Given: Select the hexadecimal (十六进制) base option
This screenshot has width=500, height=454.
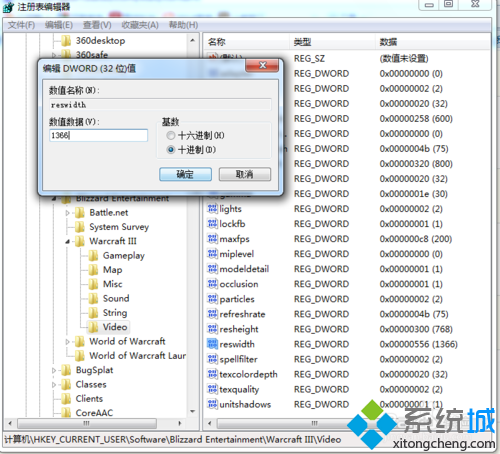Looking at the screenshot, I should [171, 136].
